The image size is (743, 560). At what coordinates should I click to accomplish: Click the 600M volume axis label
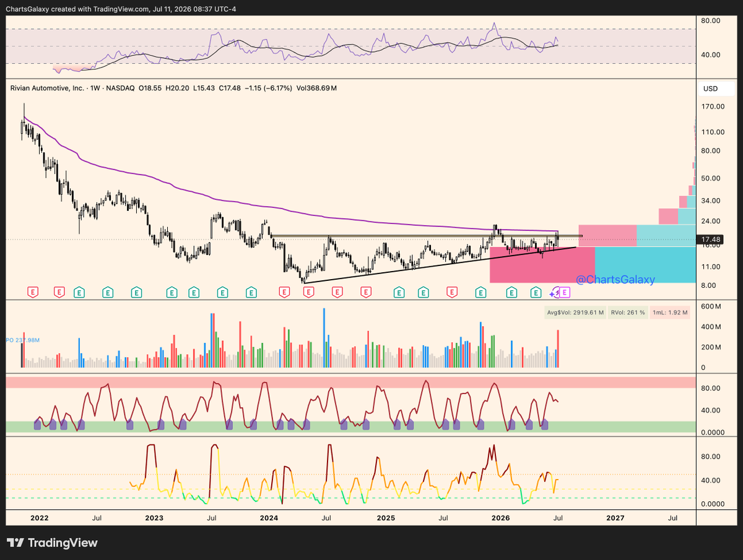[x=711, y=306]
